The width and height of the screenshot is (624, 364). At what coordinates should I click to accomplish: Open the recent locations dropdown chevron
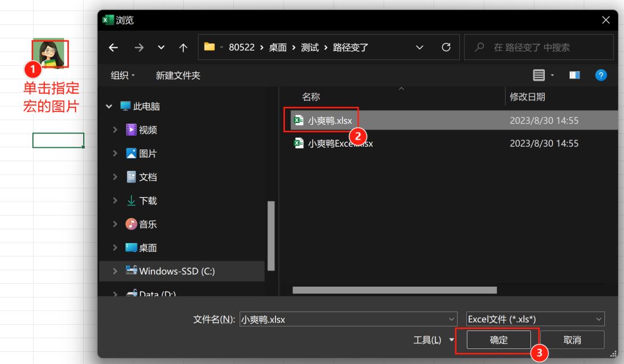tap(161, 47)
